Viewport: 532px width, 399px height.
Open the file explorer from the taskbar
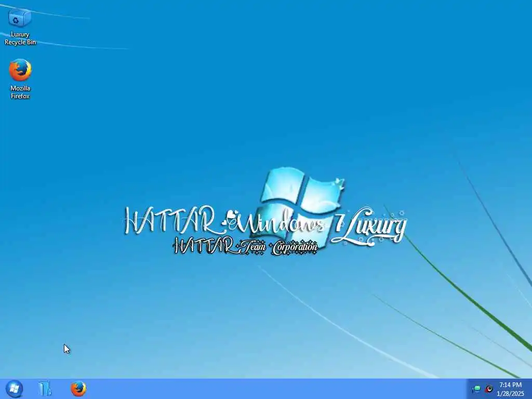point(45,389)
